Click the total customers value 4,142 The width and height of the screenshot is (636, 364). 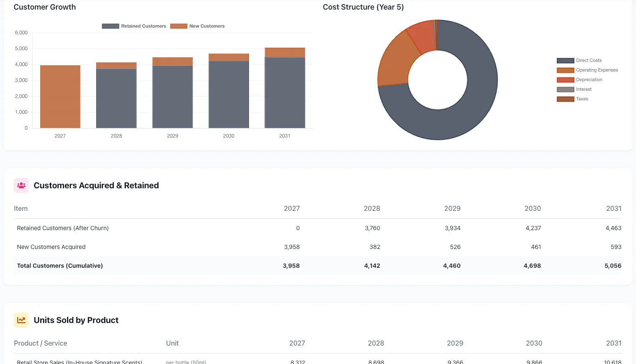[x=372, y=266]
